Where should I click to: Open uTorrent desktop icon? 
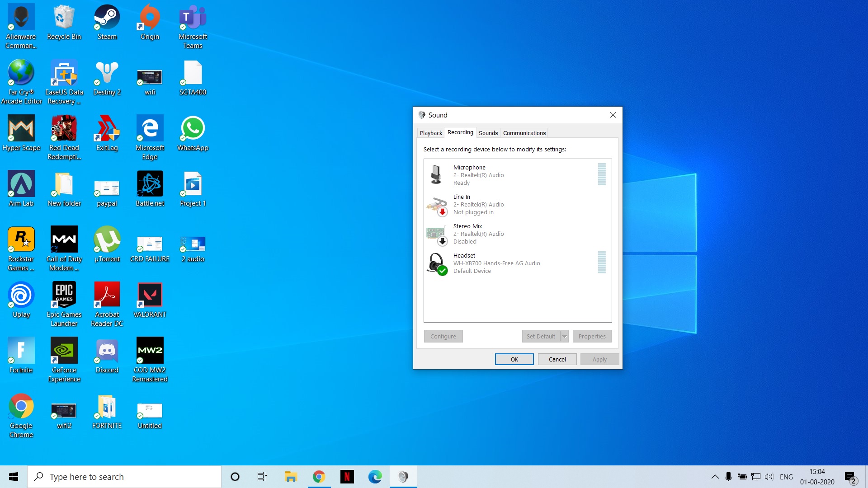click(107, 245)
